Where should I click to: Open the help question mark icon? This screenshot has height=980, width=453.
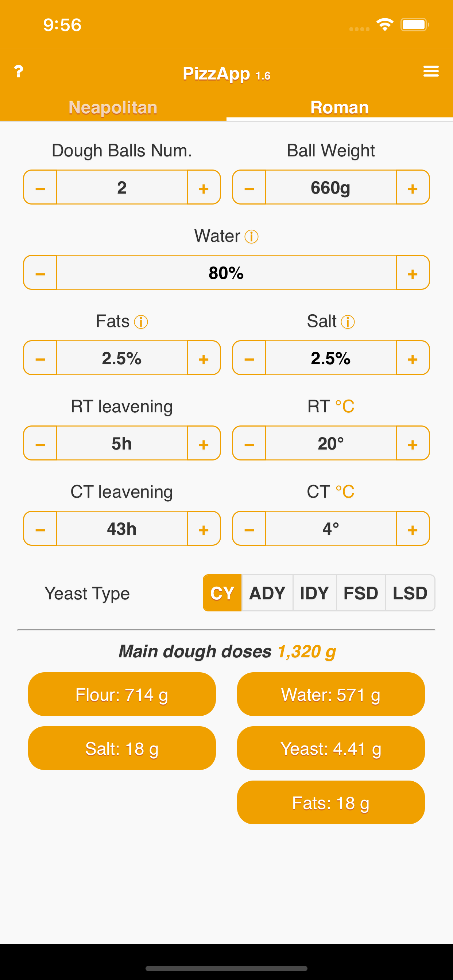tap(19, 71)
